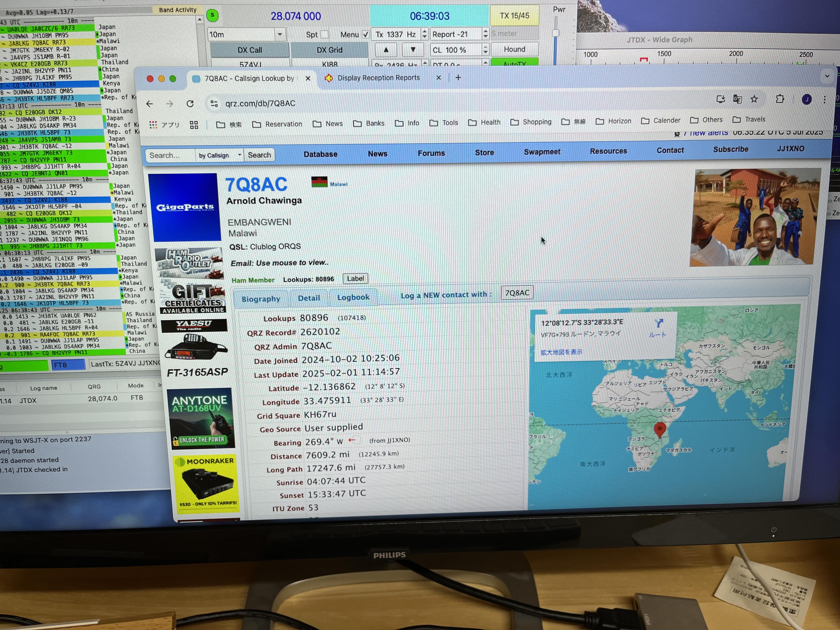Open the Shopping bookmarks folder

click(x=531, y=122)
